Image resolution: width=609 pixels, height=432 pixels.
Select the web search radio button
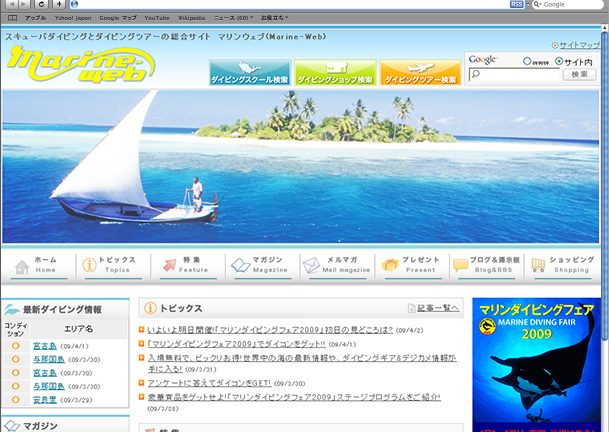pos(527,62)
